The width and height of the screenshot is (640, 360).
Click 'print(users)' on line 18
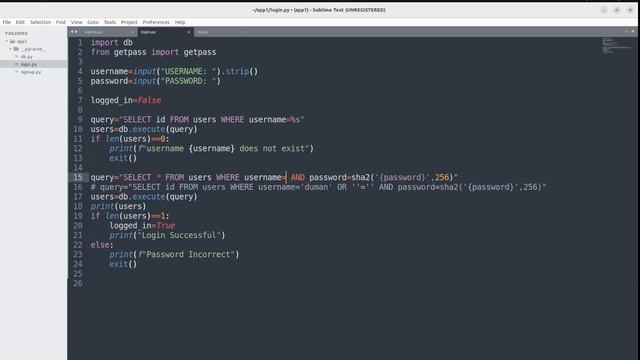click(x=118, y=207)
